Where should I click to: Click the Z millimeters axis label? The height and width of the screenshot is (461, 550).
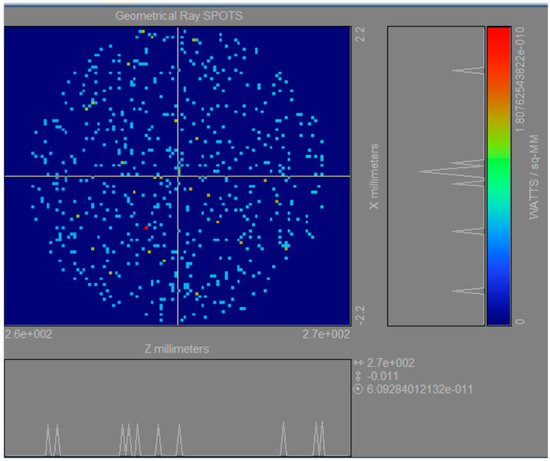[177, 349]
